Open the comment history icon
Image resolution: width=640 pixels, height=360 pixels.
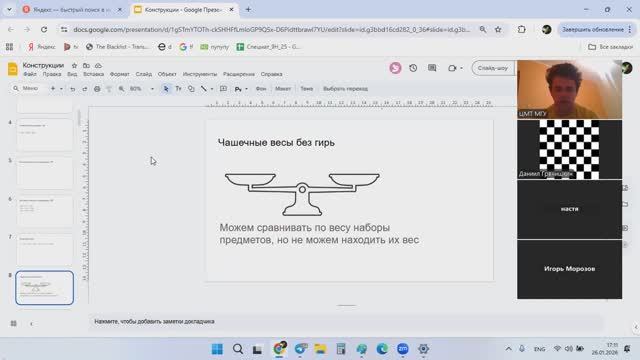pos(432,68)
